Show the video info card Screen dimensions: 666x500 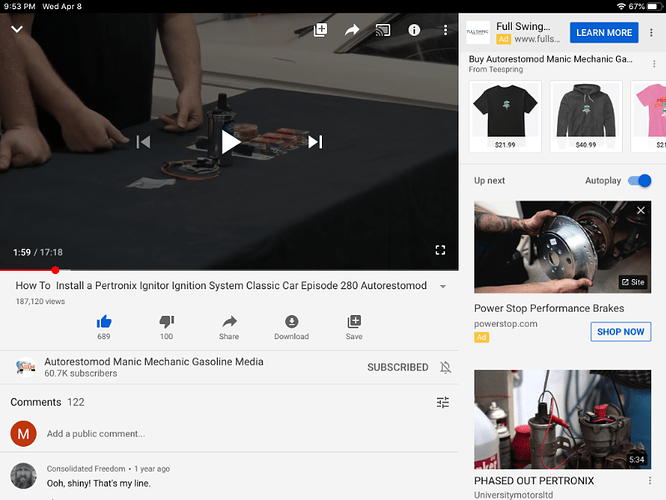pyautogui.click(x=414, y=30)
